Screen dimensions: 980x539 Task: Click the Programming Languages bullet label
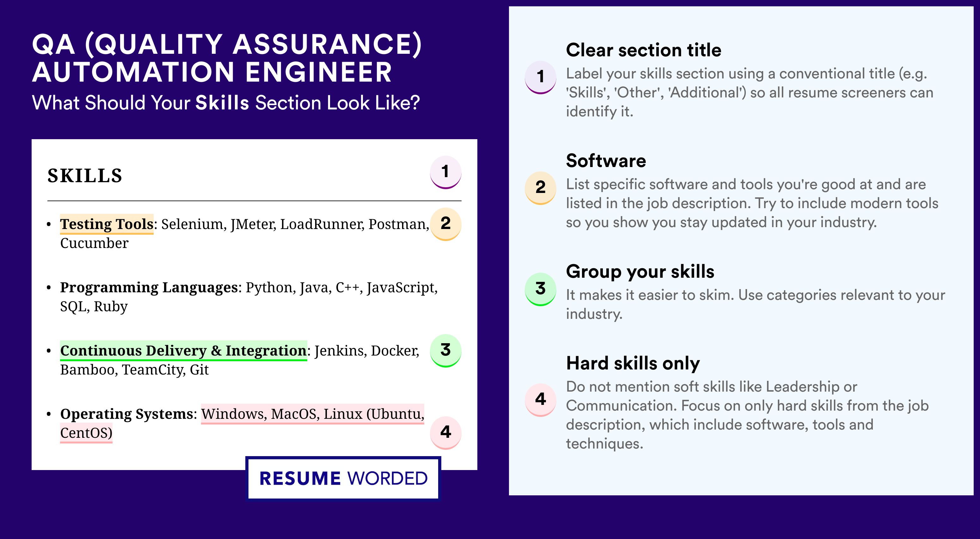point(149,288)
